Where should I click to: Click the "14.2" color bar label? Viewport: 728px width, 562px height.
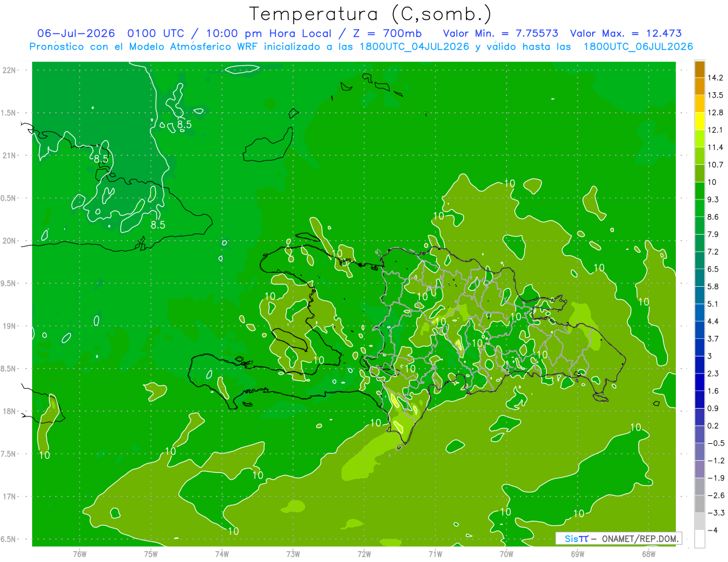pos(715,78)
